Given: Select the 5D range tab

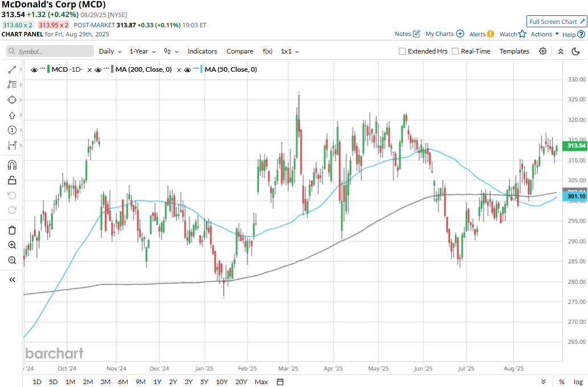Looking at the screenshot, I should click(x=53, y=382).
